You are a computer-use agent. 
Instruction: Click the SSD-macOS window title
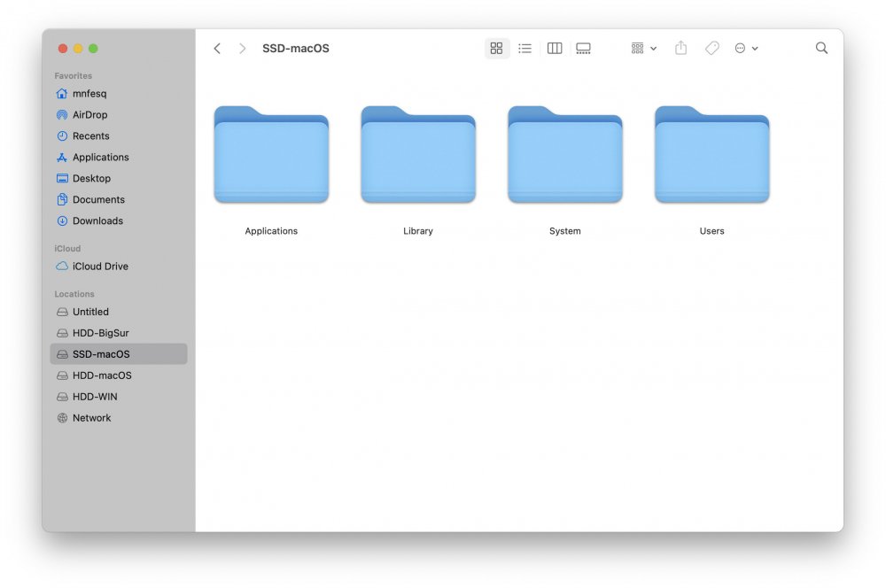point(296,49)
